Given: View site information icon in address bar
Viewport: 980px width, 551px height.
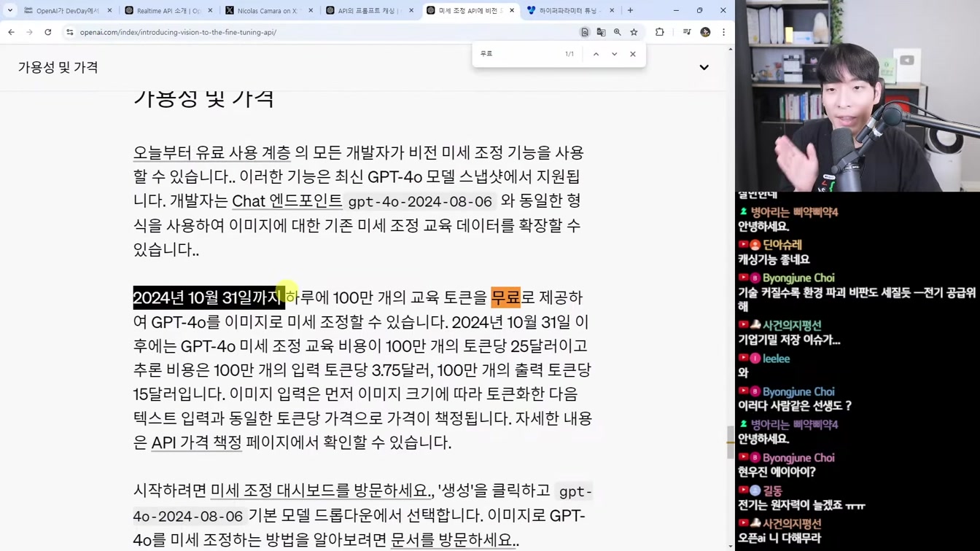Looking at the screenshot, I should 70,32.
